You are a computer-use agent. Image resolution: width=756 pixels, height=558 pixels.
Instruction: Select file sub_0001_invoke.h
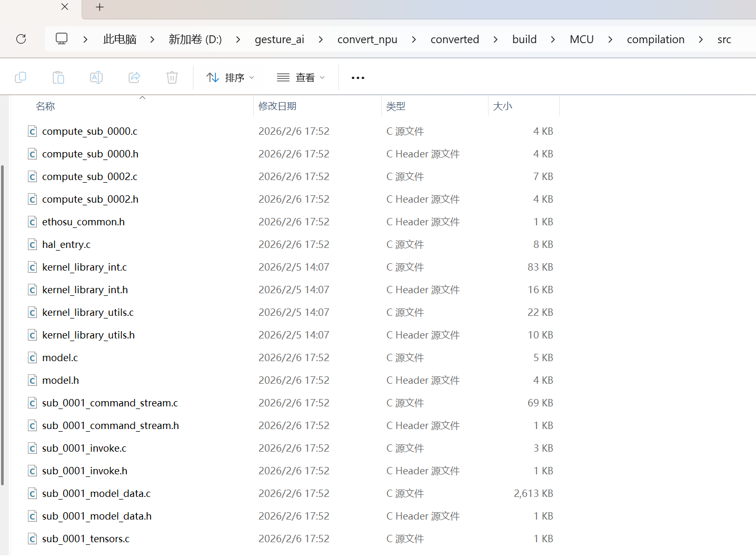pyautogui.click(x=85, y=471)
